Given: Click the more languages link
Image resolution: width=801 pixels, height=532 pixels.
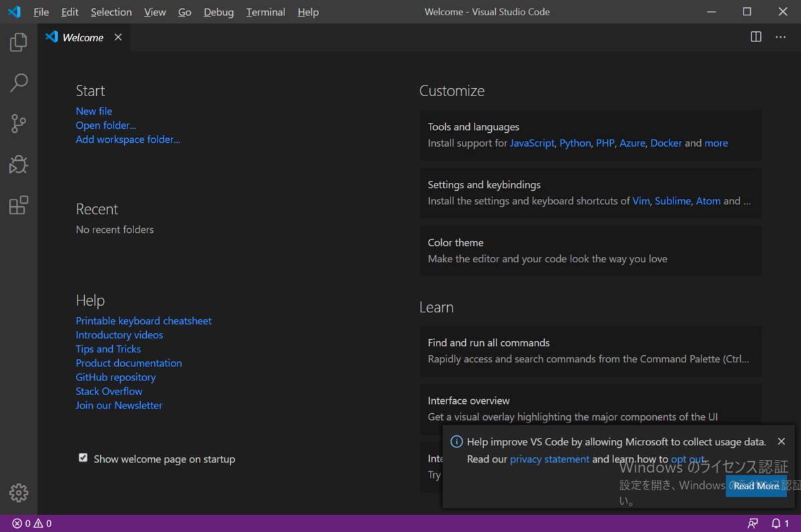Looking at the screenshot, I should click(716, 144).
